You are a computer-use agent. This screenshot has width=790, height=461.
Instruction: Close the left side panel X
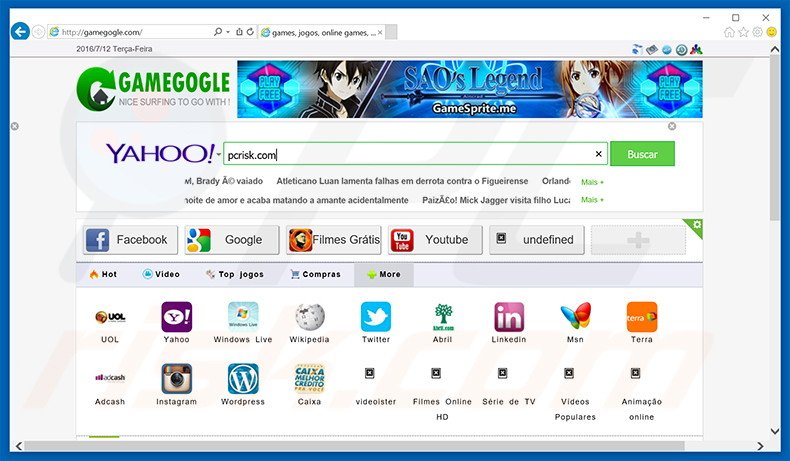click(15, 126)
